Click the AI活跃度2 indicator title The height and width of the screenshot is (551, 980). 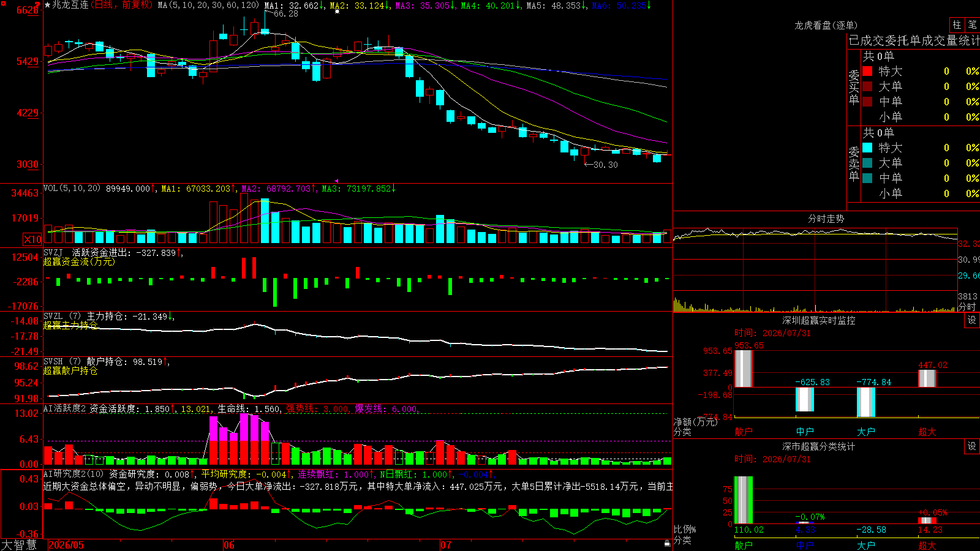click(65, 409)
